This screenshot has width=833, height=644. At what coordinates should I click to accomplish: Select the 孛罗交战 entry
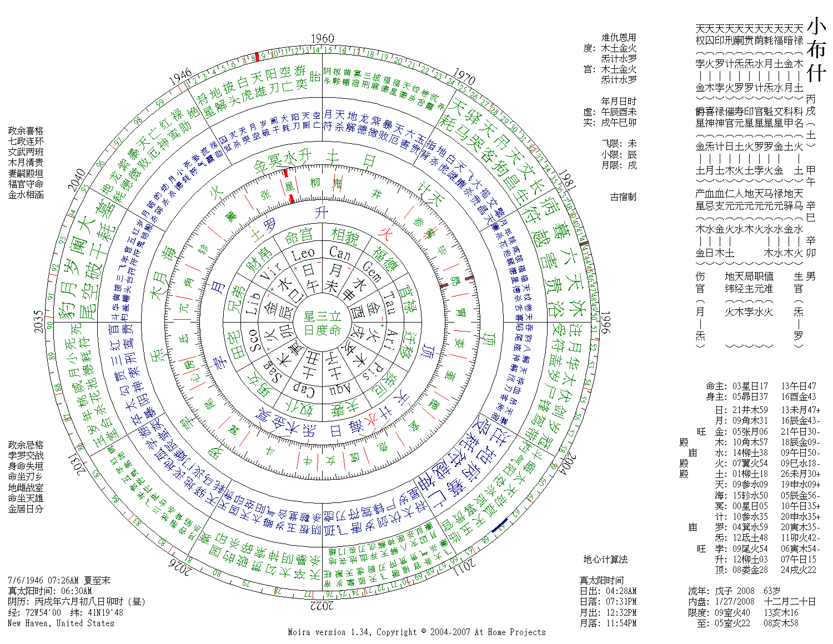click(26, 455)
